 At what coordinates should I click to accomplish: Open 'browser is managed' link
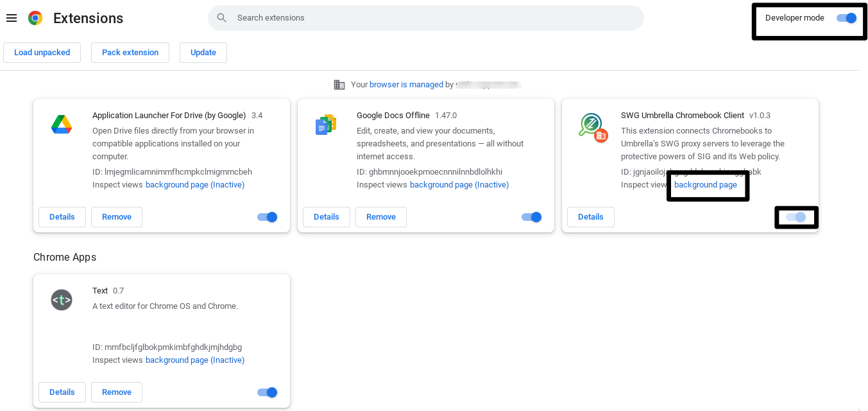click(406, 85)
